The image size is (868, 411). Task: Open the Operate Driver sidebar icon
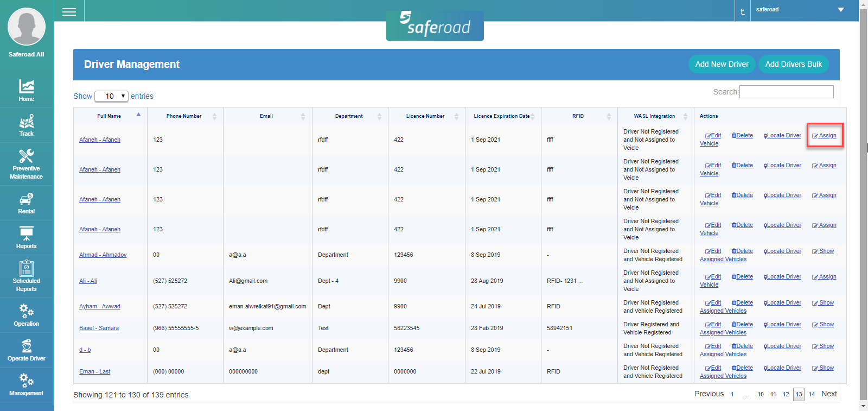[26, 350]
